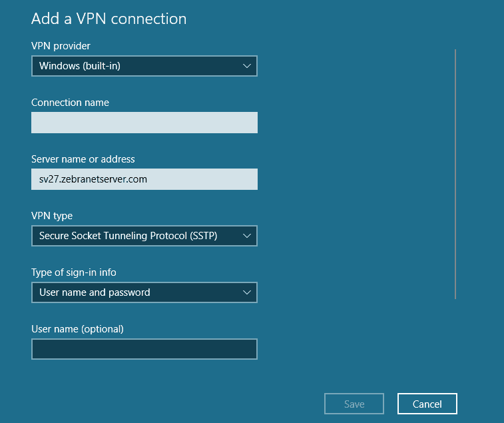Click chevron beside User name and password

[x=246, y=292]
